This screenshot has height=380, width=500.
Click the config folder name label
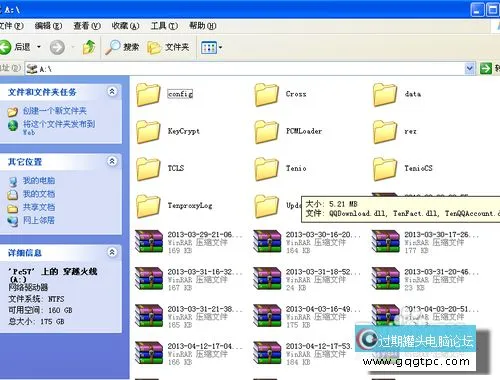pyautogui.click(x=180, y=94)
